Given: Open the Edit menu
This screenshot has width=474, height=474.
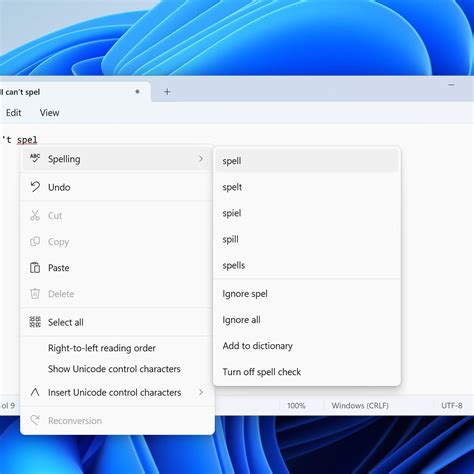Looking at the screenshot, I should point(13,113).
